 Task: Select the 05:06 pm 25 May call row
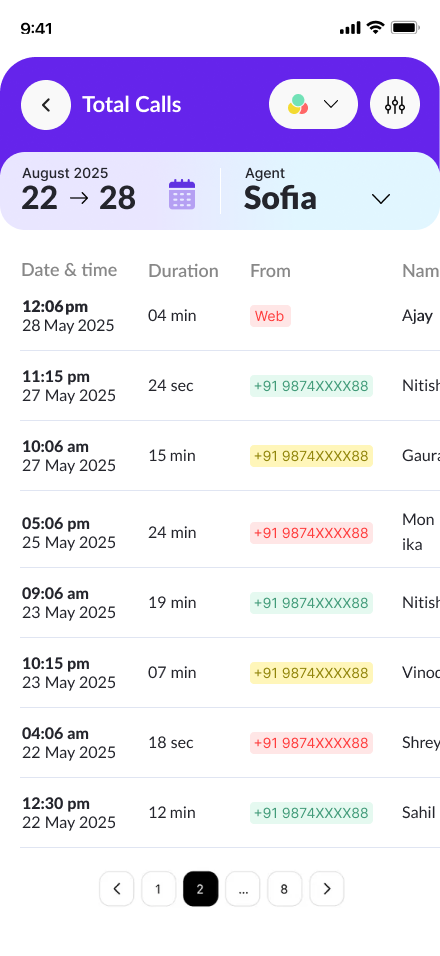(x=230, y=532)
